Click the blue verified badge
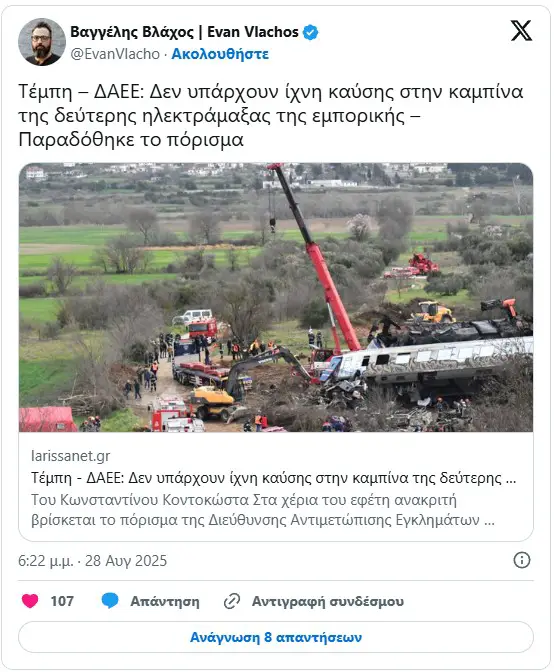554x672 pixels. (311, 33)
